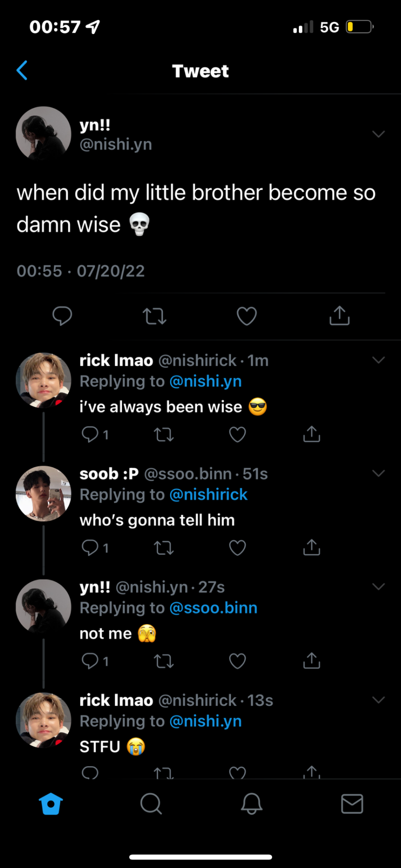
Task: Open the @nishirick mention link in soob's reply
Action: 208,495
